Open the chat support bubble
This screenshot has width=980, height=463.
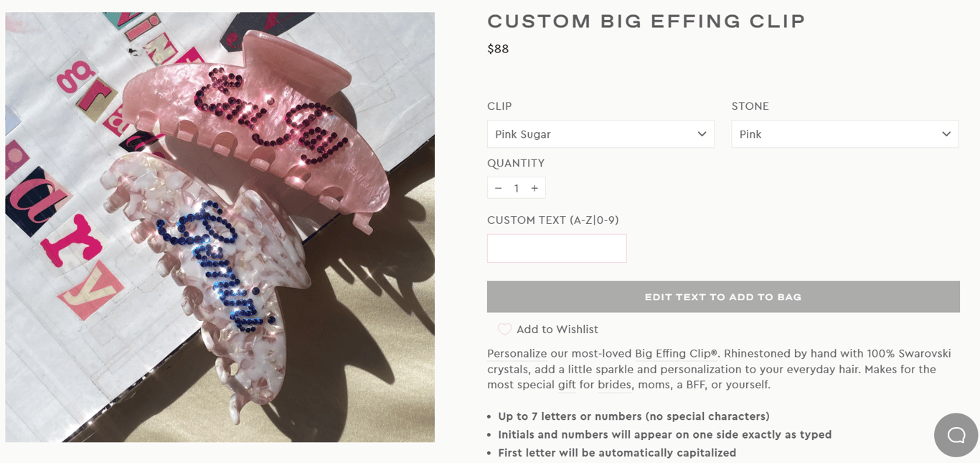coord(956,435)
